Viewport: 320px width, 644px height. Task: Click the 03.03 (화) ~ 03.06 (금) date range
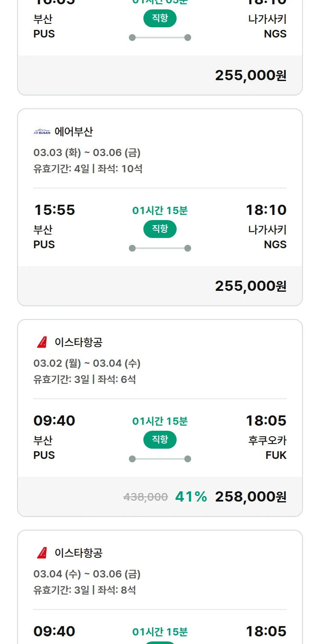pyautogui.click(x=87, y=153)
